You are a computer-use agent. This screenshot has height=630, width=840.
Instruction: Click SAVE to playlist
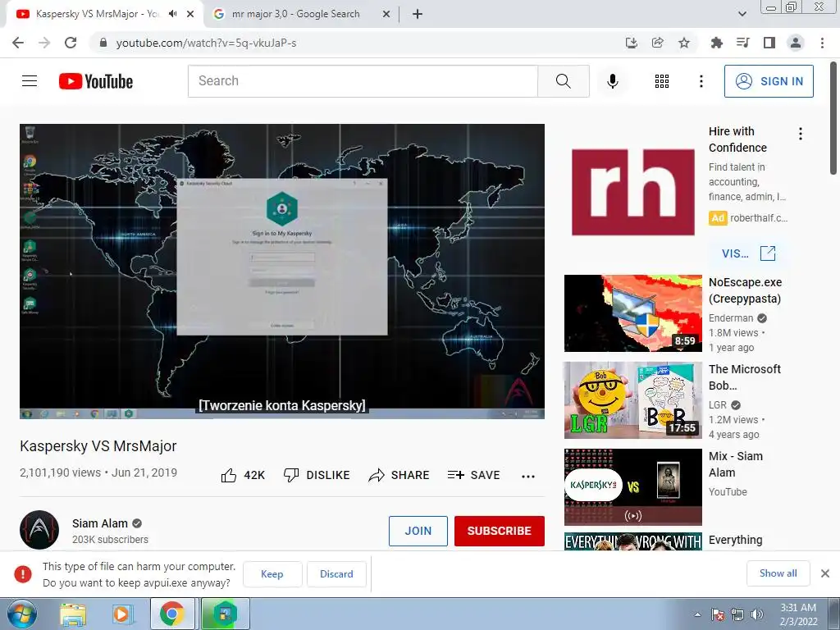pyautogui.click(x=474, y=475)
